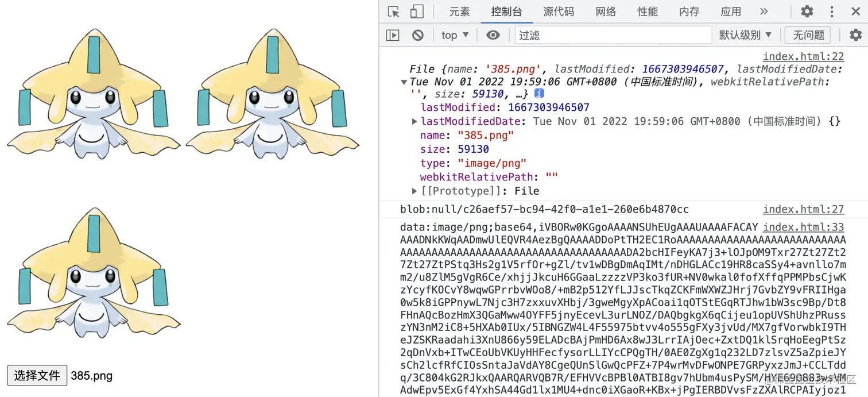Toggle the console sidebar panel icon
This screenshot has width=868, height=397.
click(393, 35)
